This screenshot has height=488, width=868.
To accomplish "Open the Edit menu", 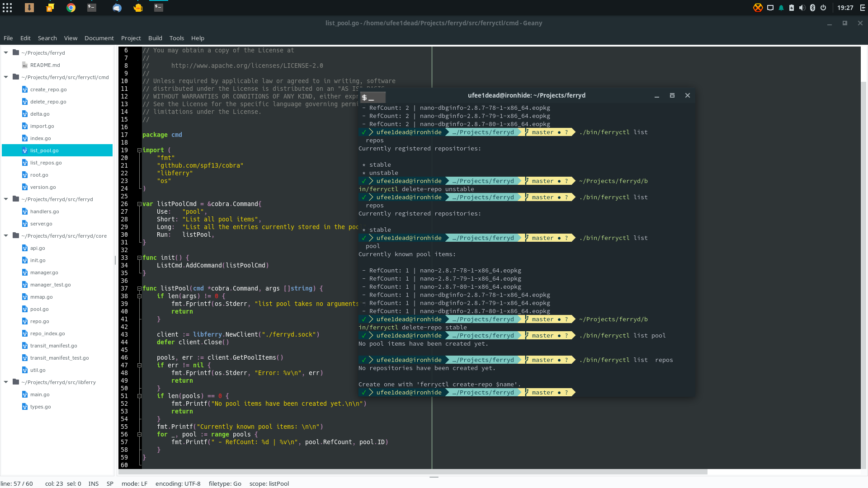I will [x=25, y=38].
